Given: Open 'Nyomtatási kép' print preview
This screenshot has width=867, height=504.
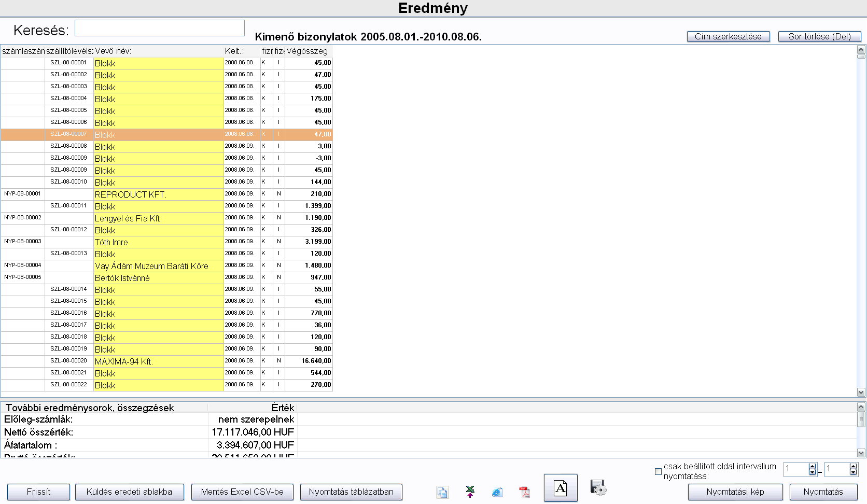Looking at the screenshot, I should point(735,492).
